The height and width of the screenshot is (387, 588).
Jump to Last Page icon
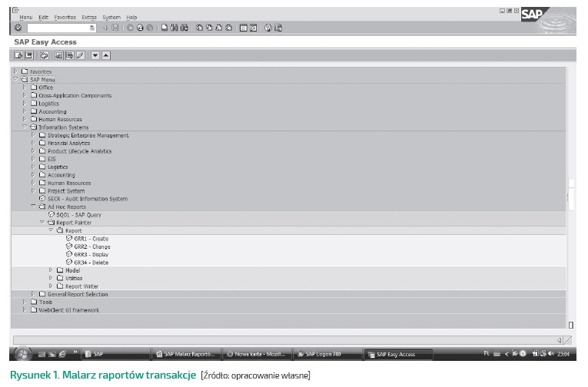[228, 28]
